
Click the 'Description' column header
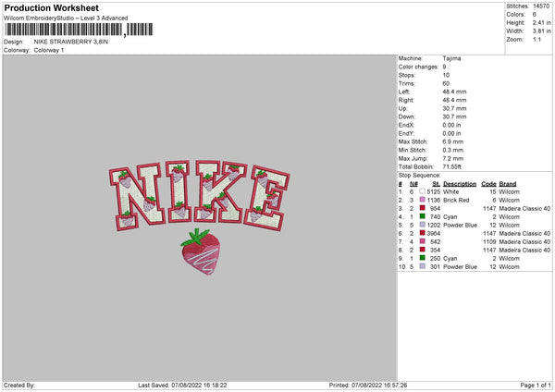(x=460, y=184)
